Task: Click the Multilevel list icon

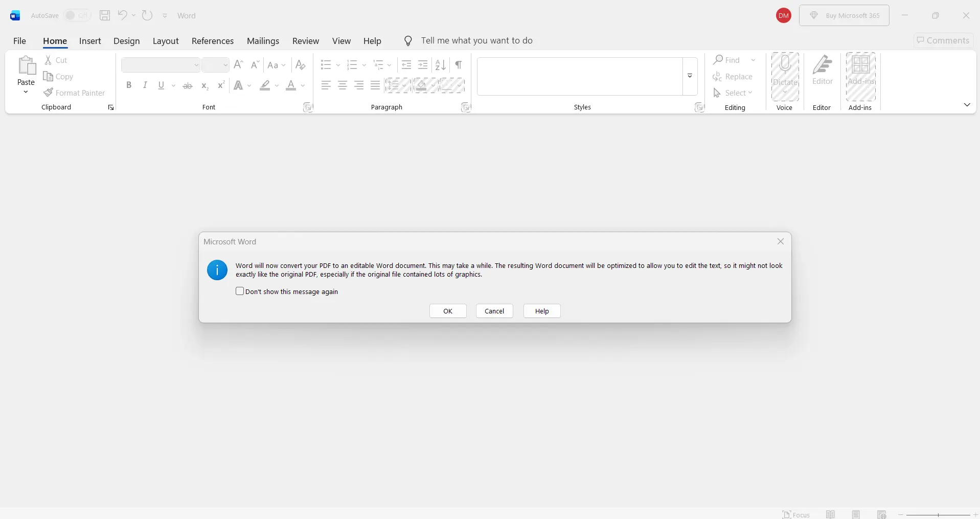Action: [378, 65]
